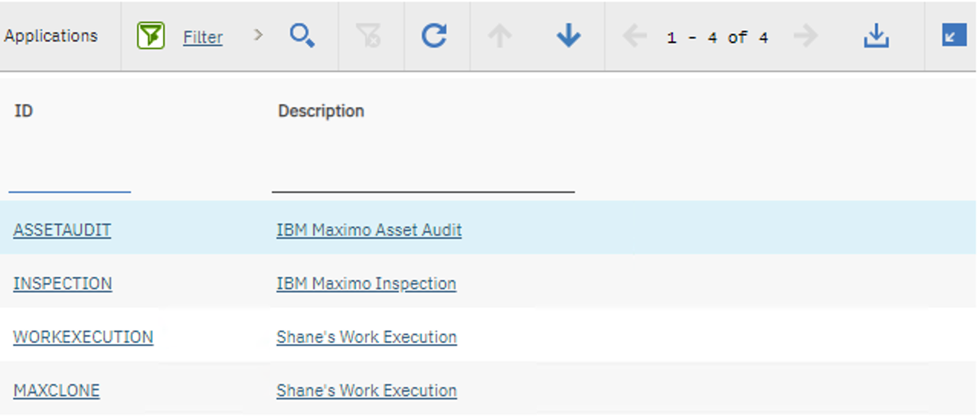Open the MAXCLONE application link
The height and width of the screenshot is (420, 980).
57,391
